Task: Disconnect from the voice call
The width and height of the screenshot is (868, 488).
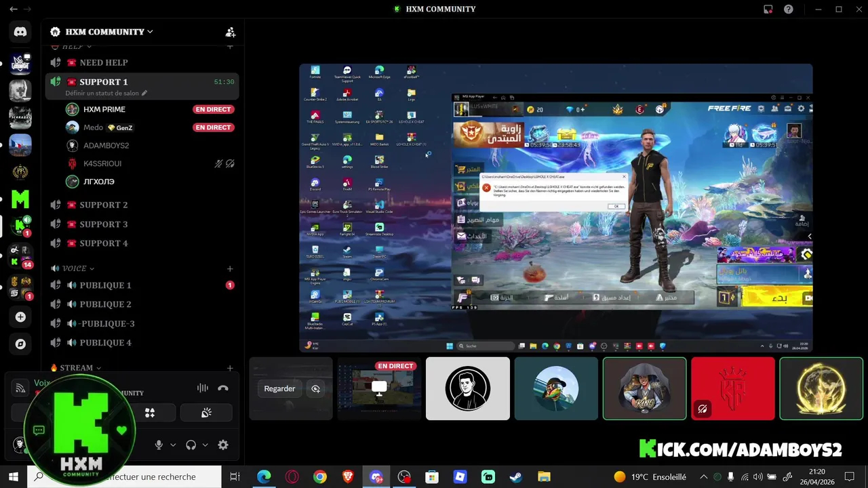Action: pos(223,388)
